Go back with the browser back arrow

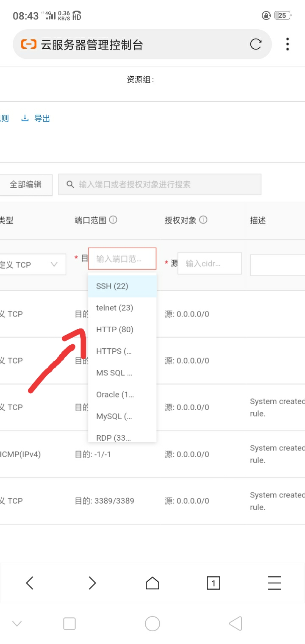30,583
